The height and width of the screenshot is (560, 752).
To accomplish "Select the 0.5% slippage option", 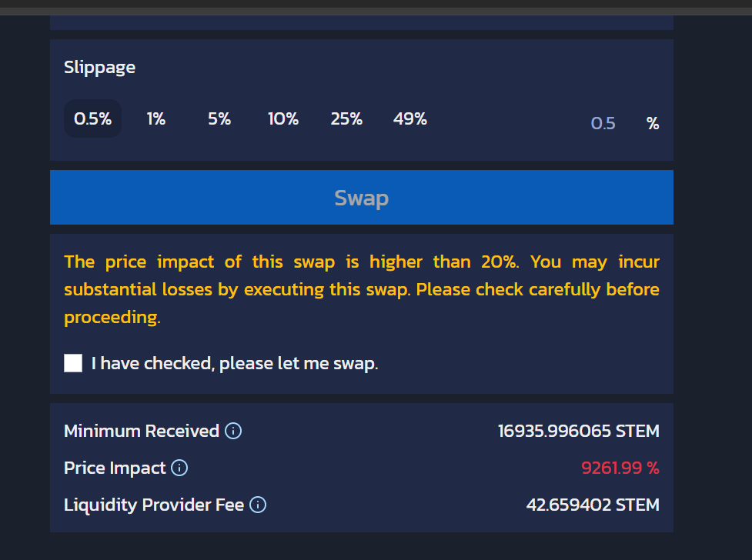I will (x=93, y=119).
